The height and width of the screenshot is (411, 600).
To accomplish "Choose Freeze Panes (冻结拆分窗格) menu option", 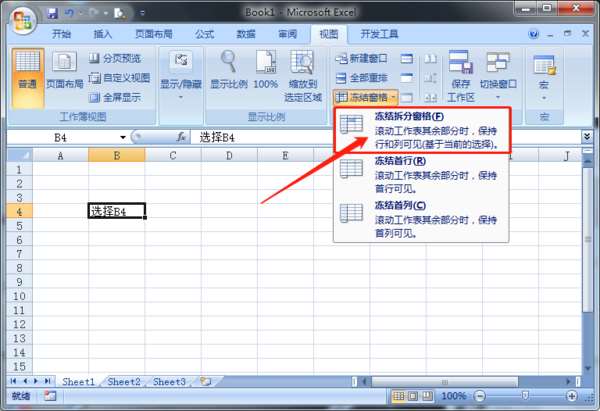I will pyautogui.click(x=422, y=130).
